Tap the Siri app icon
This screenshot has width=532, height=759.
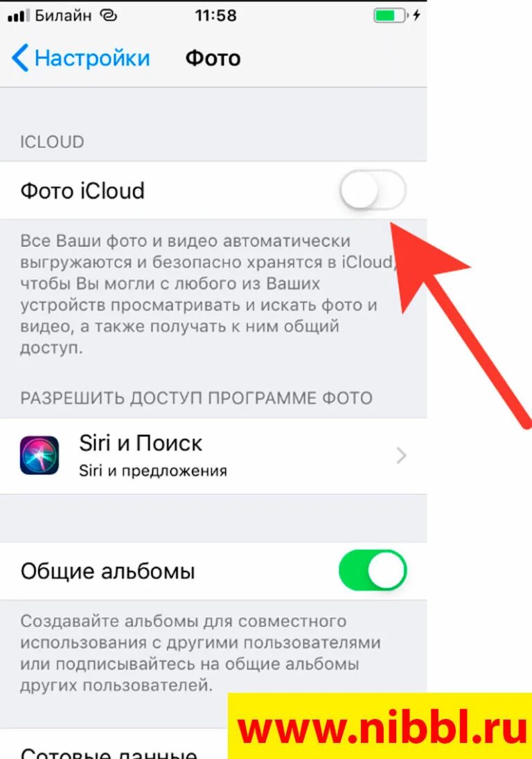pyautogui.click(x=39, y=456)
